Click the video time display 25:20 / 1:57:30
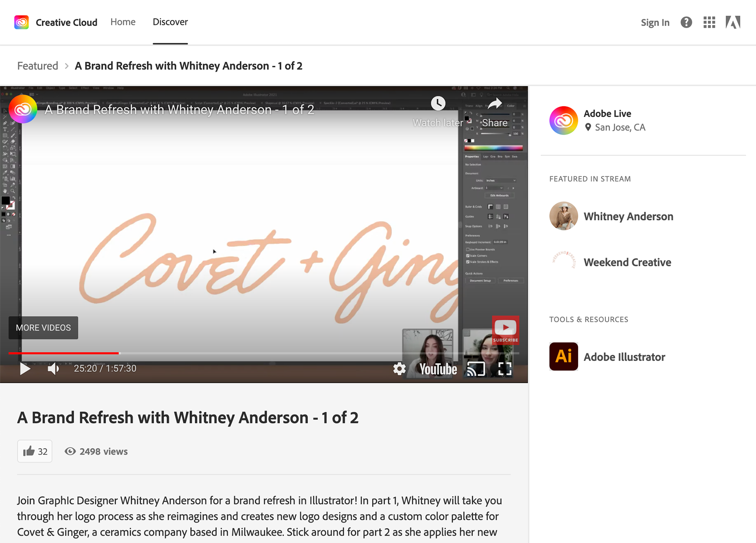 (105, 369)
